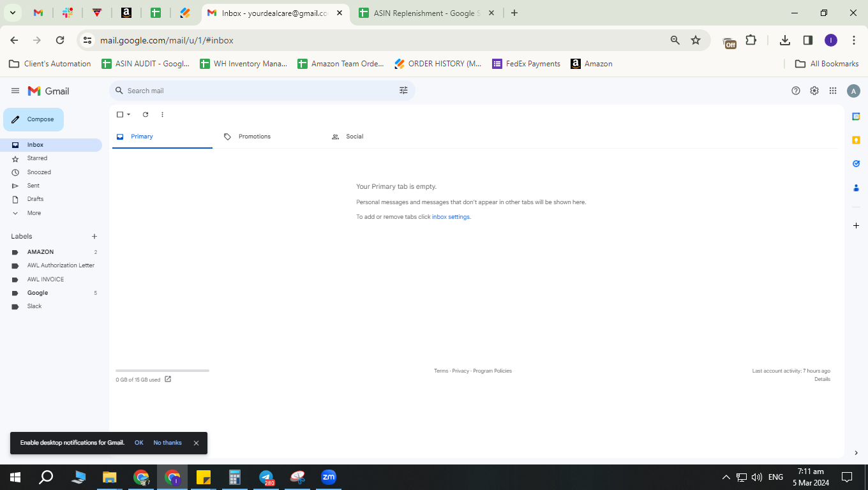Screen dimensions: 868x490
Task: Open the Client's Automation bookmark folder
Action: coord(50,64)
